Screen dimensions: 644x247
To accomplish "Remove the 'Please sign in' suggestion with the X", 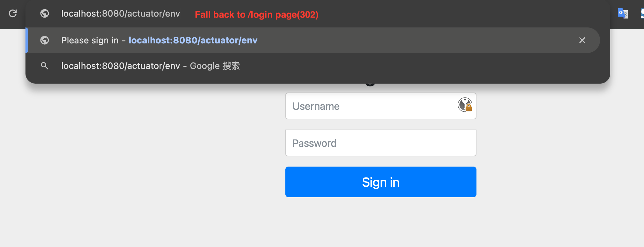I will [x=582, y=40].
